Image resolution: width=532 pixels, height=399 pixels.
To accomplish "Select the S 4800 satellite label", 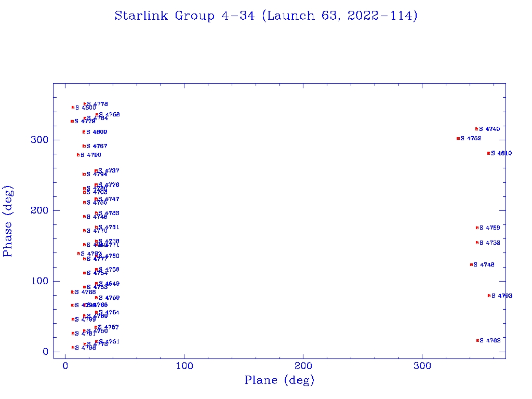I will [86, 108].
